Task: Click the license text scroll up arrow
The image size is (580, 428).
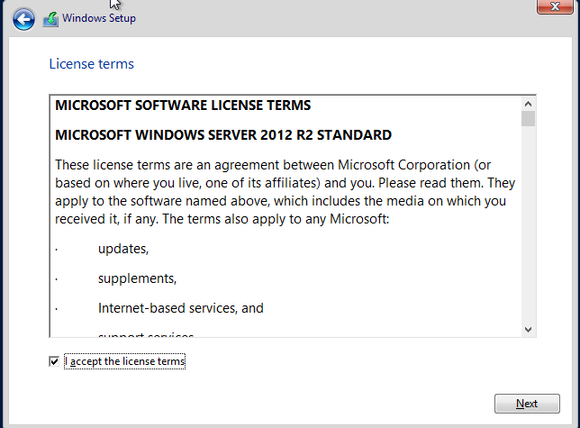Action: point(528,104)
